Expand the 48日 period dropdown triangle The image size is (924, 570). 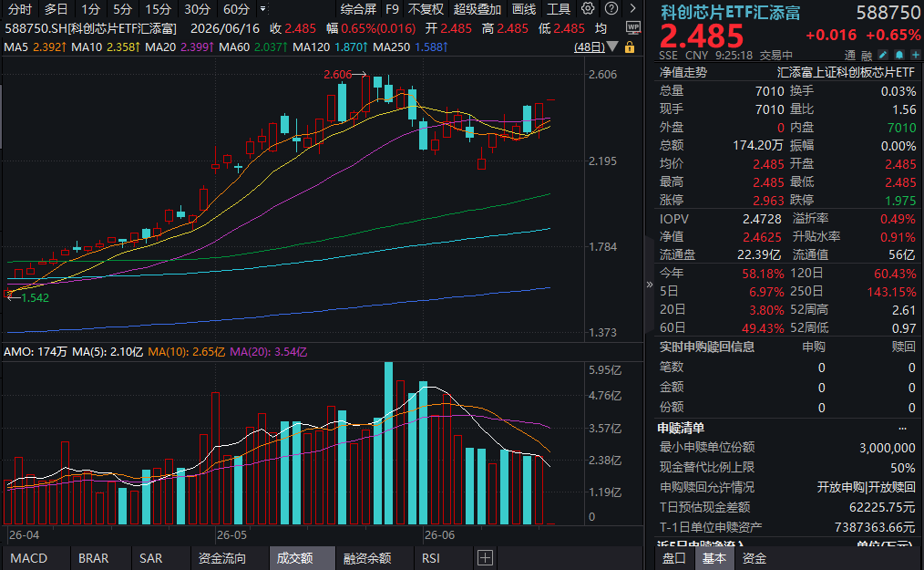click(613, 47)
